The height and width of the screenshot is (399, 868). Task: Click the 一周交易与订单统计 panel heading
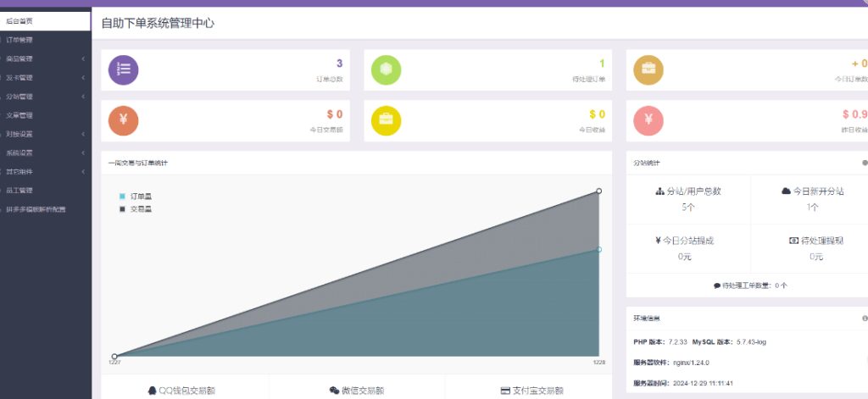138,163
